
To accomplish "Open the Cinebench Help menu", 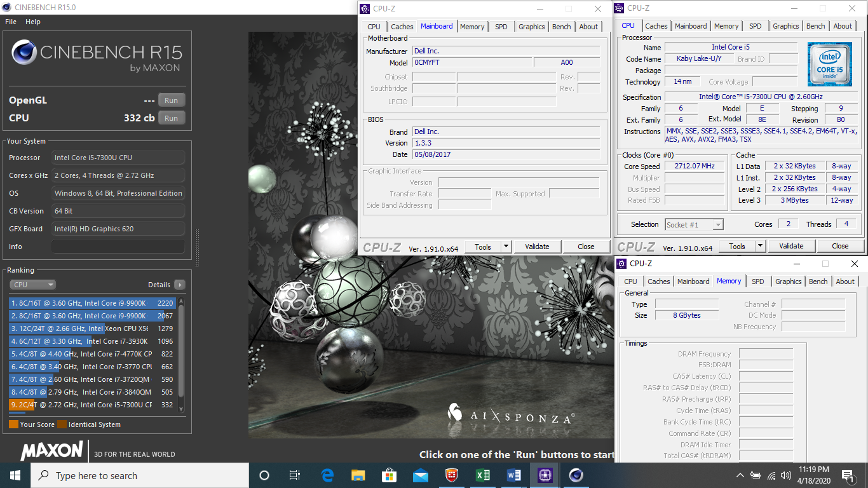I will (x=33, y=22).
